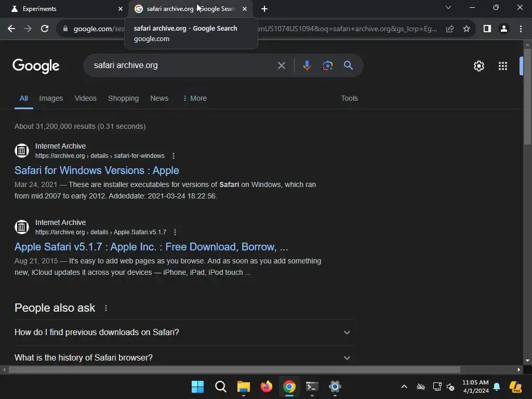
Task: Start a voice search with the microphone
Action: pos(307,65)
